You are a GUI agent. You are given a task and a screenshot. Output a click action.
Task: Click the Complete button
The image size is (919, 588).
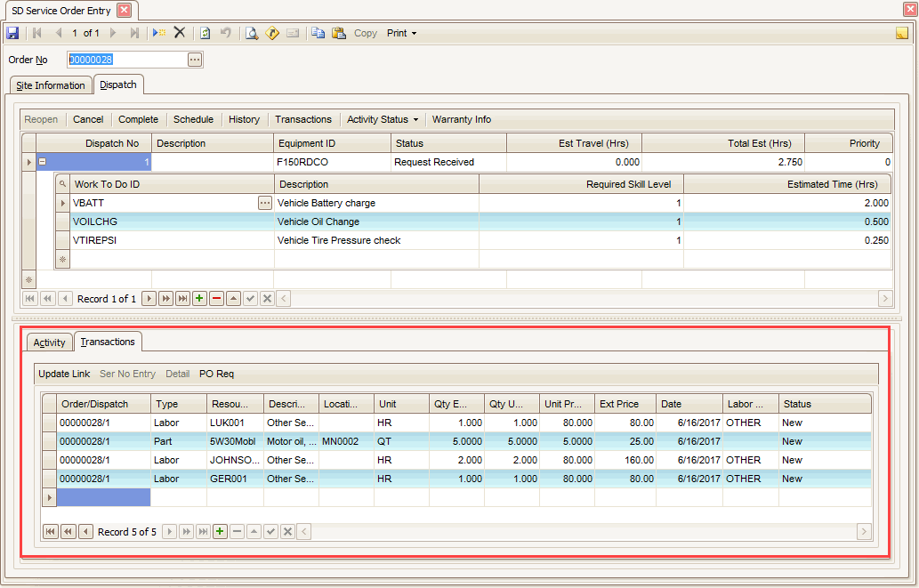(x=138, y=119)
